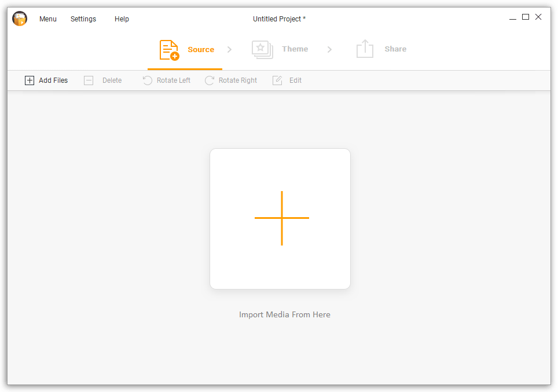This screenshot has width=558, height=392.
Task: Open the Menu menu
Action: click(x=48, y=19)
